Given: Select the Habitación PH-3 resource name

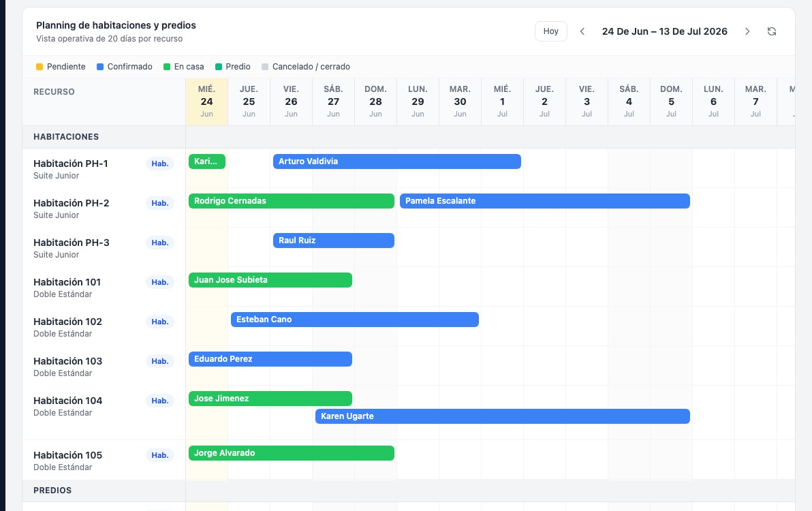Looking at the screenshot, I should (x=72, y=243).
